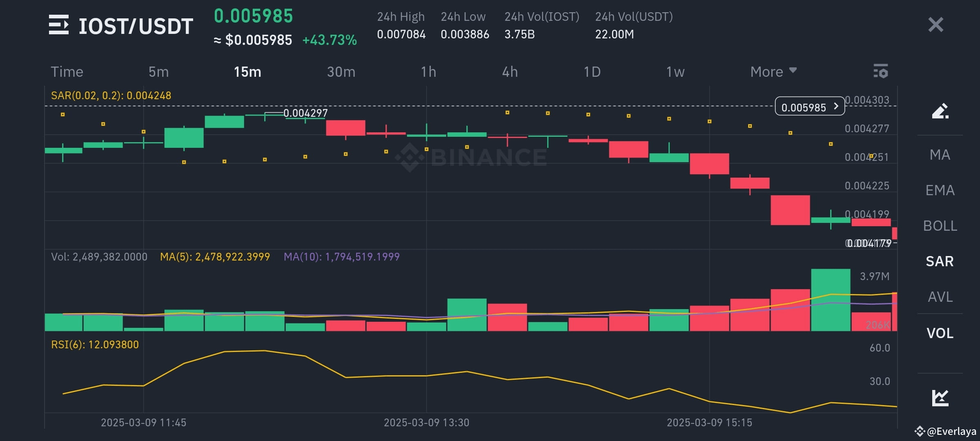Open the BOLL indicator settings
This screenshot has height=441, width=980.
click(x=940, y=226)
